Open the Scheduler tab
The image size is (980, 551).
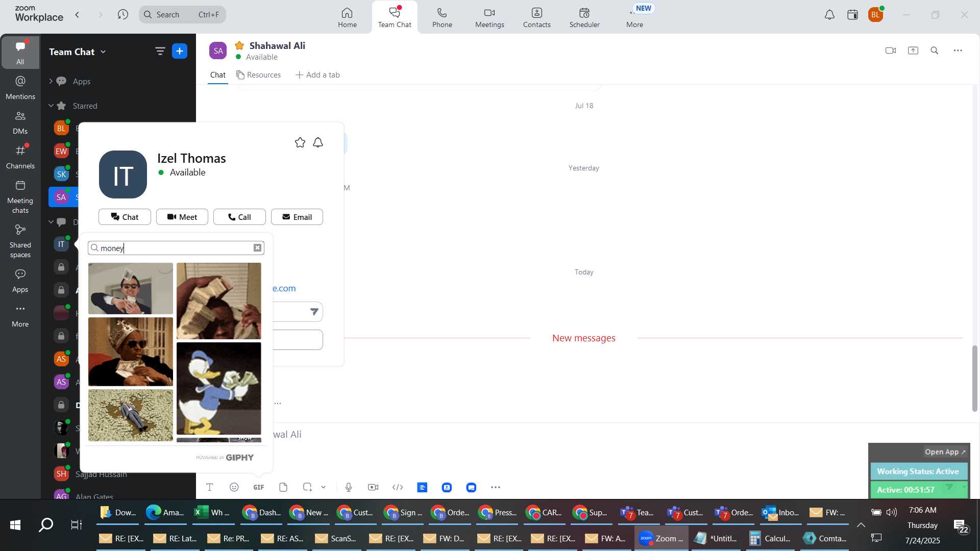pyautogui.click(x=584, y=17)
